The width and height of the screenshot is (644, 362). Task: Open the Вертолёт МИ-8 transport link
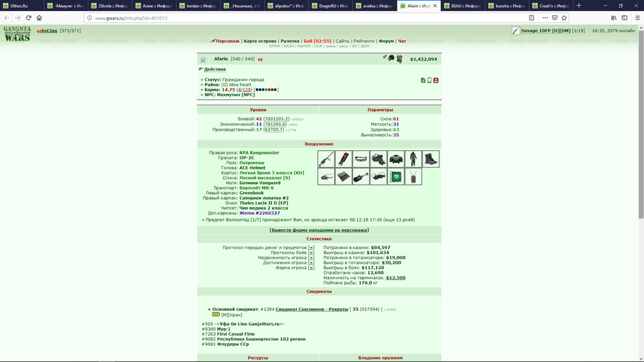point(256,188)
